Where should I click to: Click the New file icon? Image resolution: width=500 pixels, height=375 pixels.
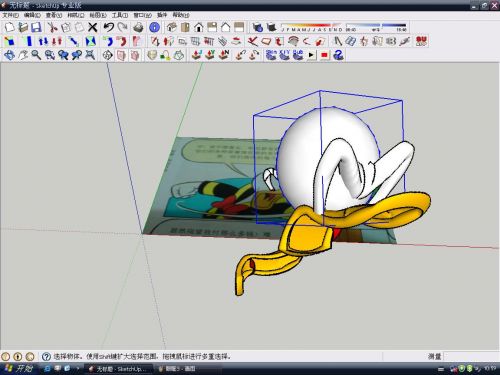[9, 27]
